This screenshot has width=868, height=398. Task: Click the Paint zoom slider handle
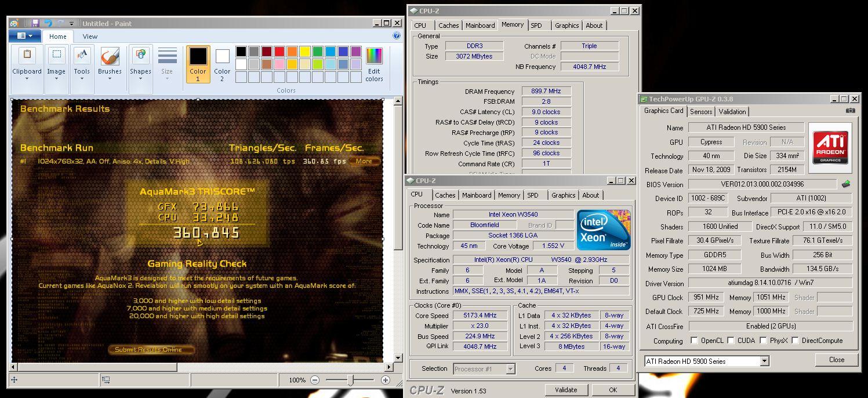[350, 380]
